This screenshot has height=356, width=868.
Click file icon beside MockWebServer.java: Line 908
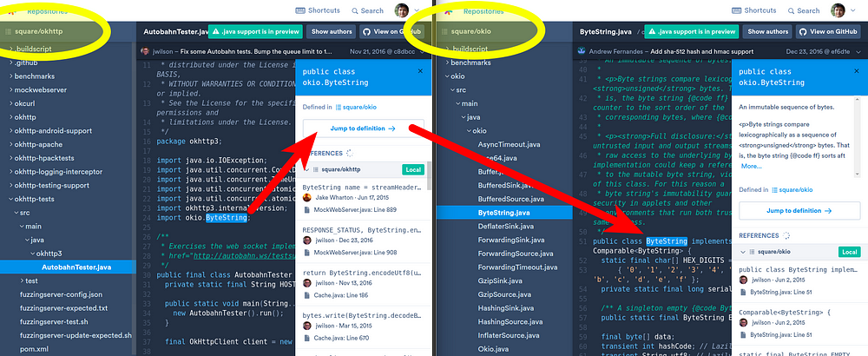[307, 253]
